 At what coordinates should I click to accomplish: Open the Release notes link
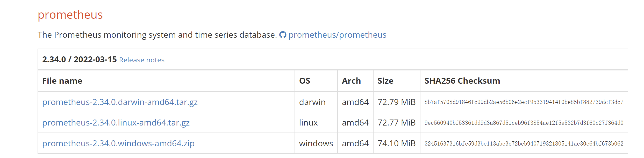point(142,60)
